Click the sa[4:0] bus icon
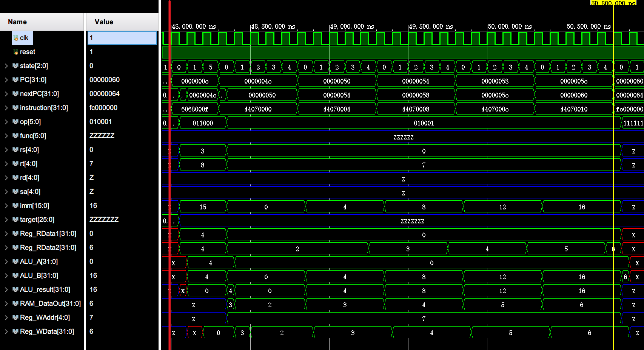 [15, 192]
